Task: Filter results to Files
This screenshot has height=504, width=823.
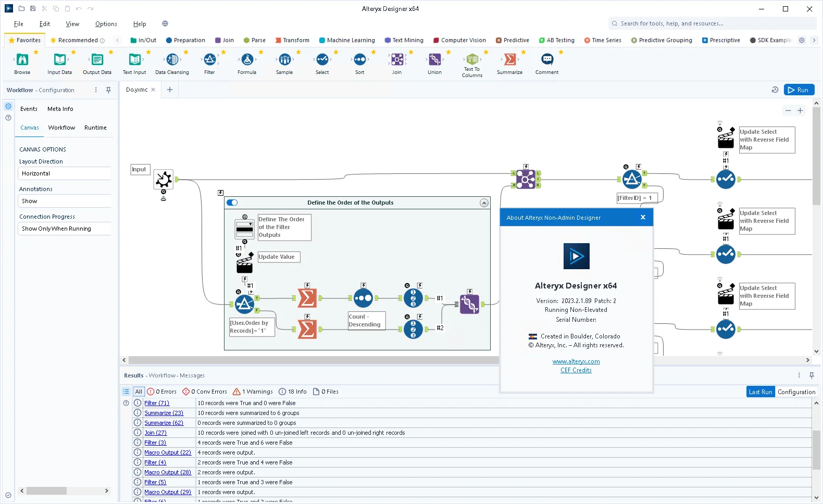Action: 326,392
